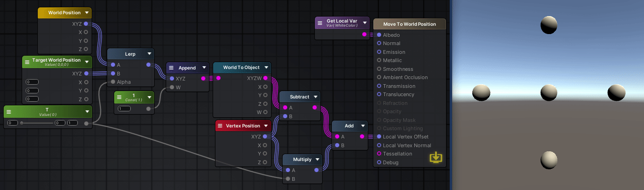644x190 pixels.
Task: Click the World Position X output port
Action: click(86, 32)
